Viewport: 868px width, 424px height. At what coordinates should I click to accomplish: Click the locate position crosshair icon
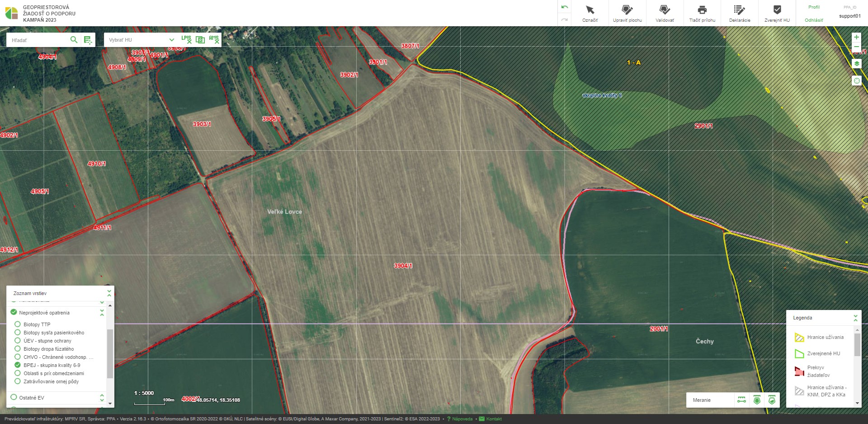(x=856, y=81)
